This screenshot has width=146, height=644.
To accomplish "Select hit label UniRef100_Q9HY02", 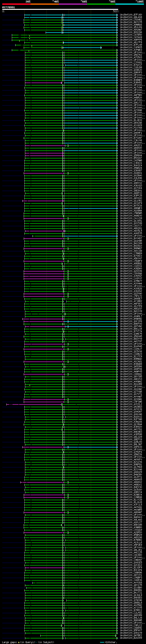I will (x=131, y=183).
